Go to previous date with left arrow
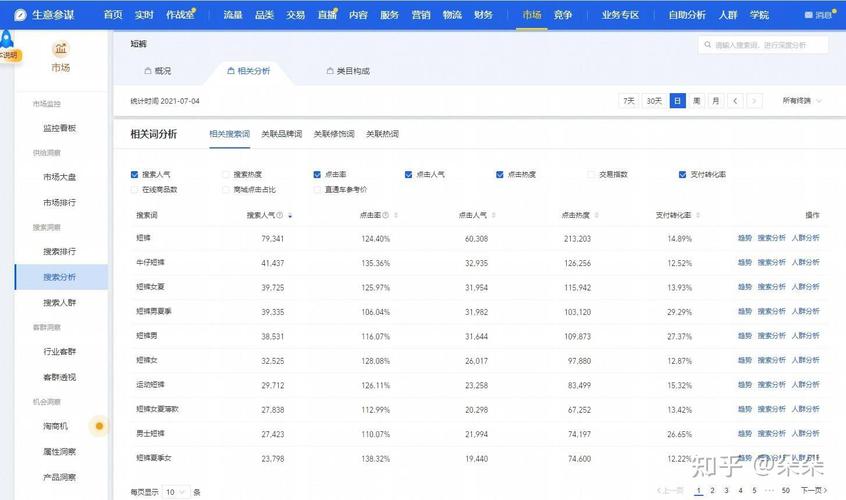 click(735, 101)
